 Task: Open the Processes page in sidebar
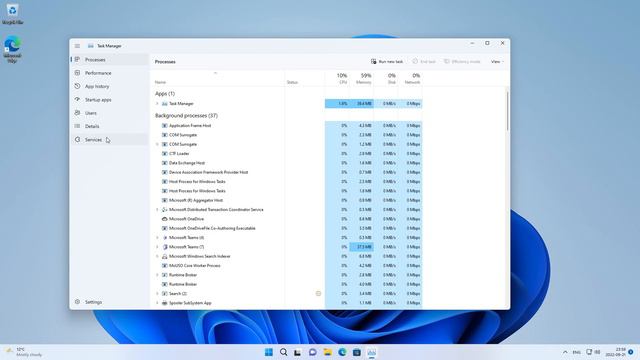click(x=109, y=60)
